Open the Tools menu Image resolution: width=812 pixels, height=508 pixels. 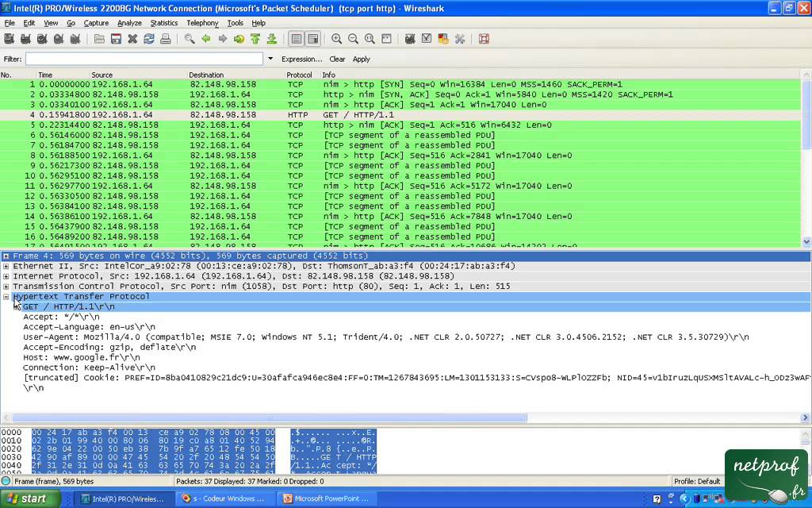tap(235, 23)
